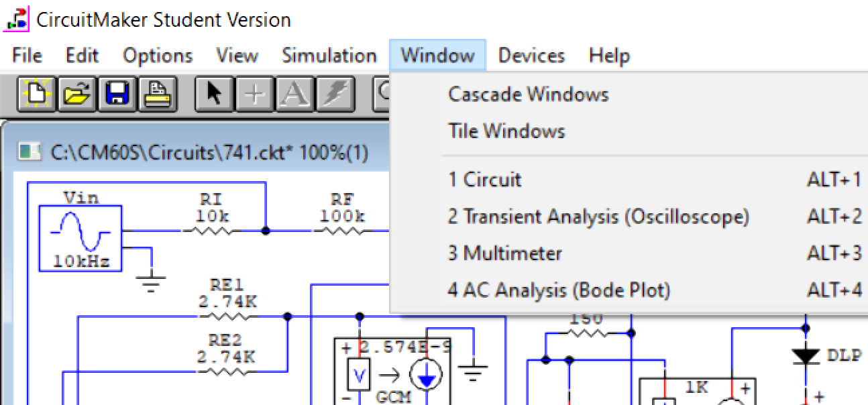Image resolution: width=868 pixels, height=405 pixels.
Task: Choose the Text tool 'A' icon
Action: click(292, 95)
